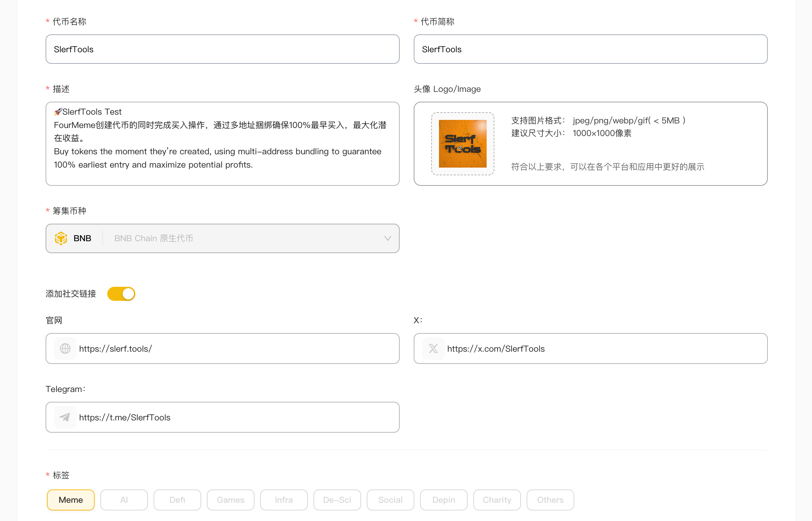Focus the description text area
This screenshot has width=812, height=521.
point(222,144)
